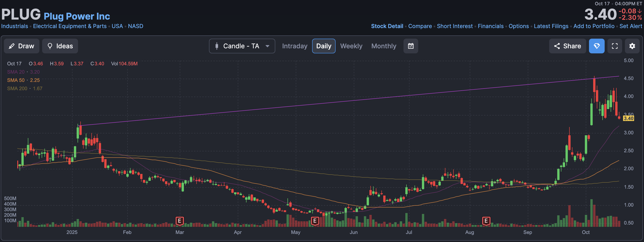Open the Short Interest link
The width and height of the screenshot is (644, 242).
455,26
